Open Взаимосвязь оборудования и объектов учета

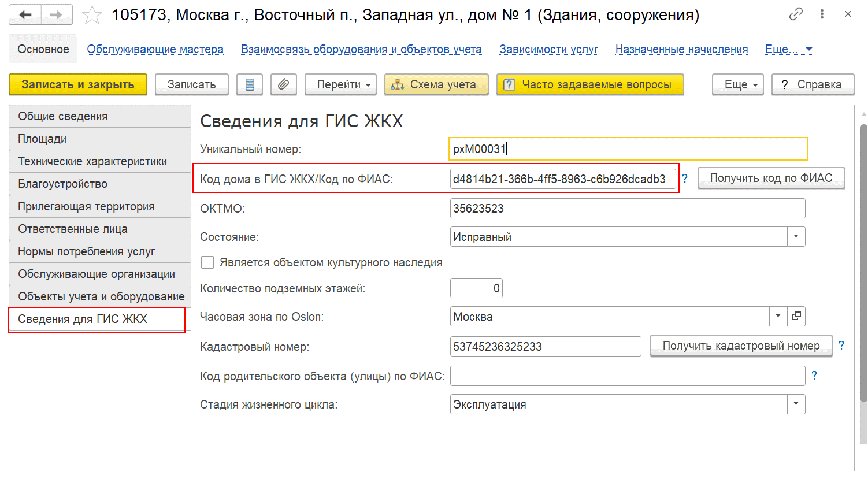pyautogui.click(x=361, y=49)
